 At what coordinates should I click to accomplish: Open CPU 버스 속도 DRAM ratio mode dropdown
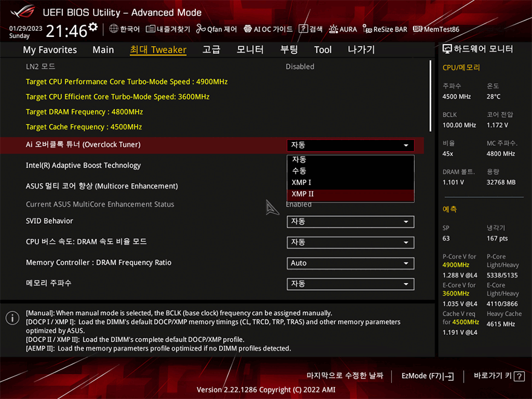(x=351, y=242)
